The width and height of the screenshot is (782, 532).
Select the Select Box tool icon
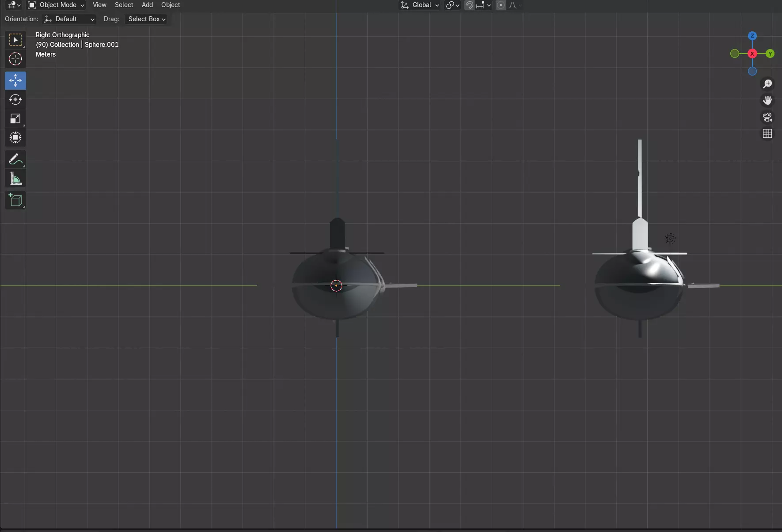point(15,40)
